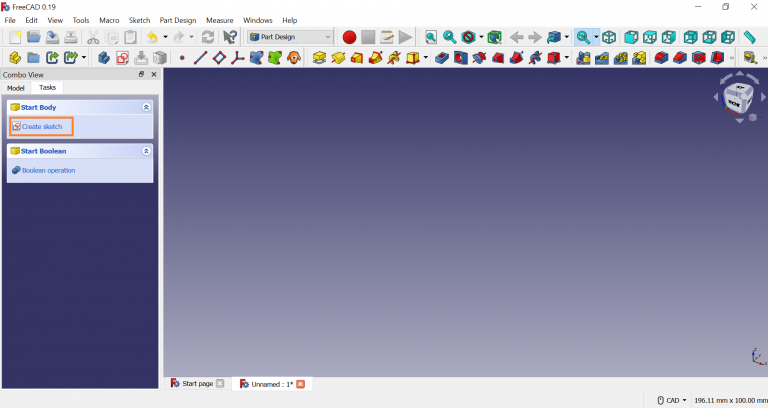The image size is (768, 408).
Task: Toggle the draw style no-entry icon
Action: click(x=467, y=37)
